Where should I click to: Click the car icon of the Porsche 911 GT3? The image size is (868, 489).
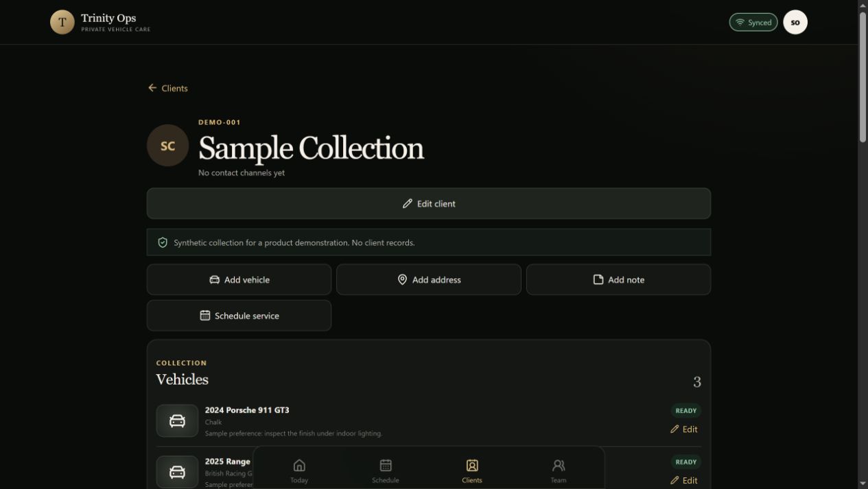coord(177,421)
